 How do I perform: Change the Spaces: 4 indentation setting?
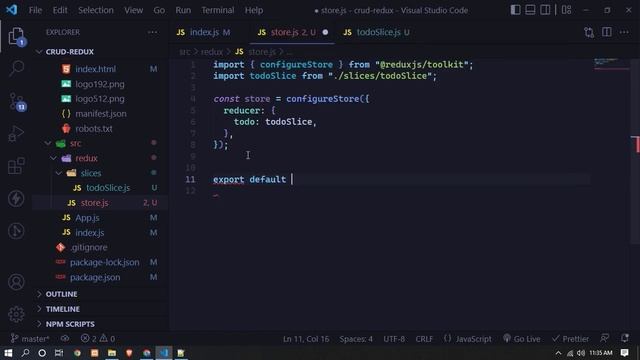click(x=356, y=339)
